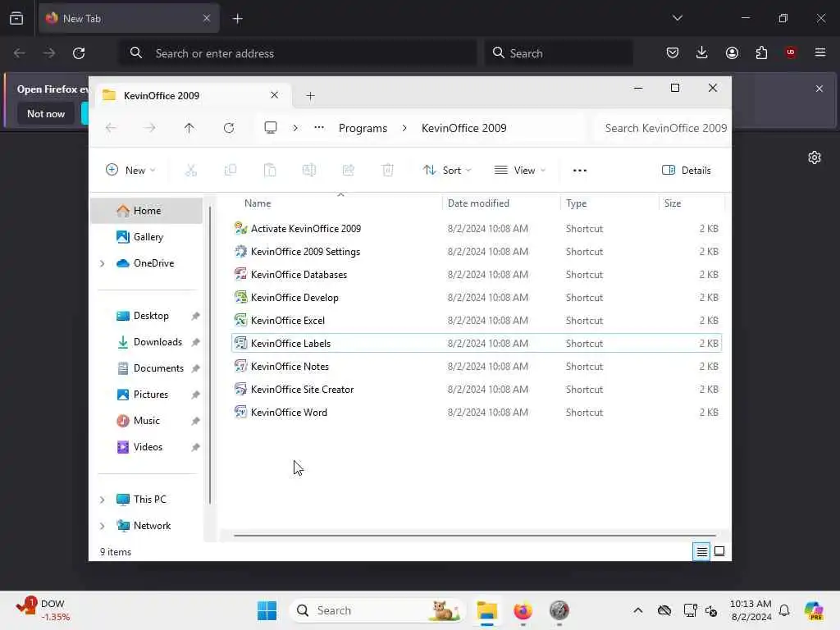Select the KevinOffice Site Creator icon
The width and height of the screenshot is (840, 630).
tap(240, 390)
